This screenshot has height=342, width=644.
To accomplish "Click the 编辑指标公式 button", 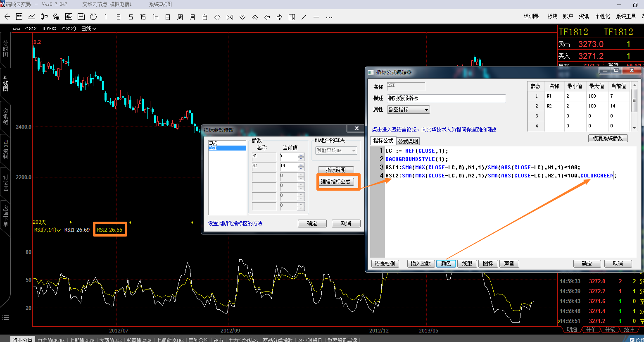I will click(335, 182).
